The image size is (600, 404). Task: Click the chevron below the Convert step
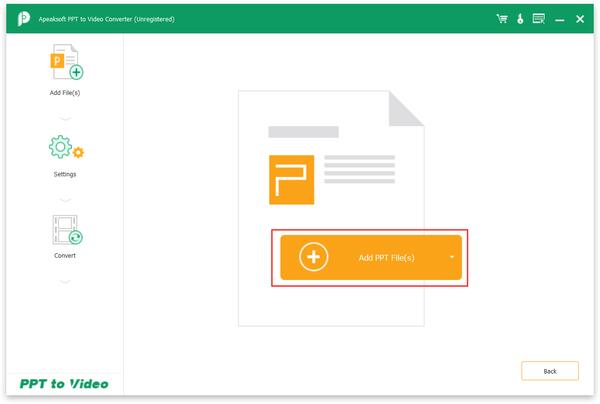tap(65, 282)
